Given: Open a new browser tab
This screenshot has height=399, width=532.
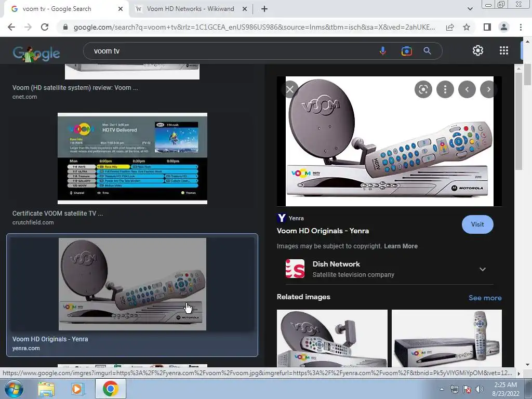Looking at the screenshot, I should (264, 9).
